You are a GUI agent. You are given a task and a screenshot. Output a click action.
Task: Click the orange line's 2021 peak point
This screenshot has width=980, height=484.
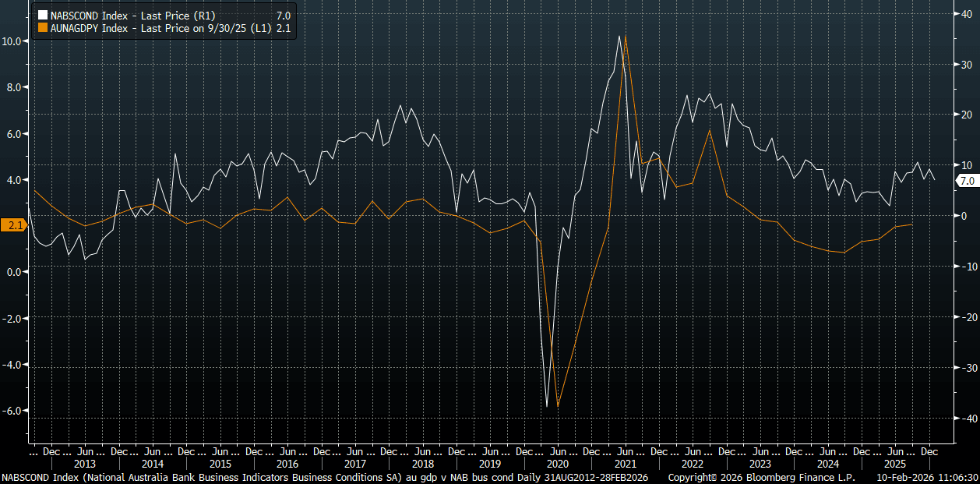pyautogui.click(x=626, y=36)
